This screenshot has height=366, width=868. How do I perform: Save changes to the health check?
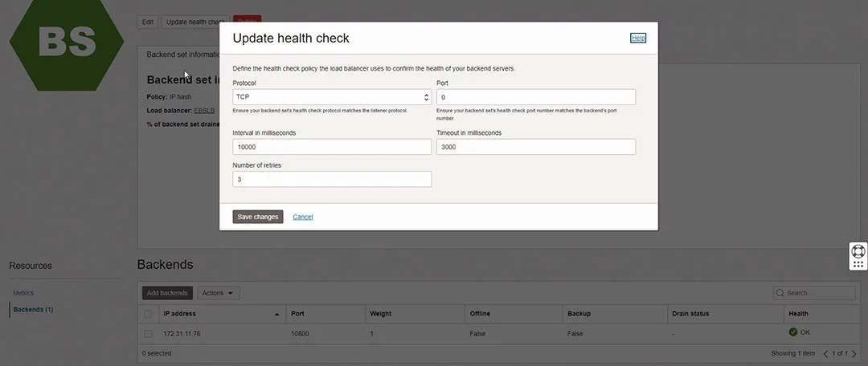point(258,217)
